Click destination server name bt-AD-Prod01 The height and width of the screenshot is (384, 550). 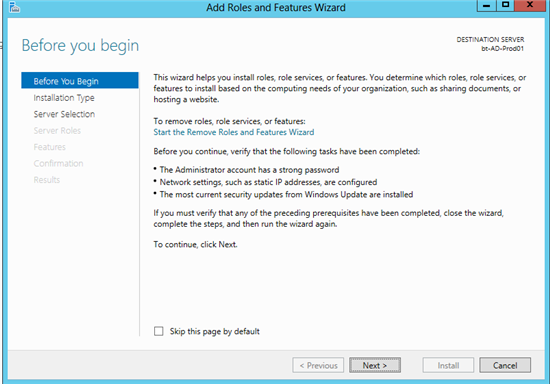(x=502, y=49)
